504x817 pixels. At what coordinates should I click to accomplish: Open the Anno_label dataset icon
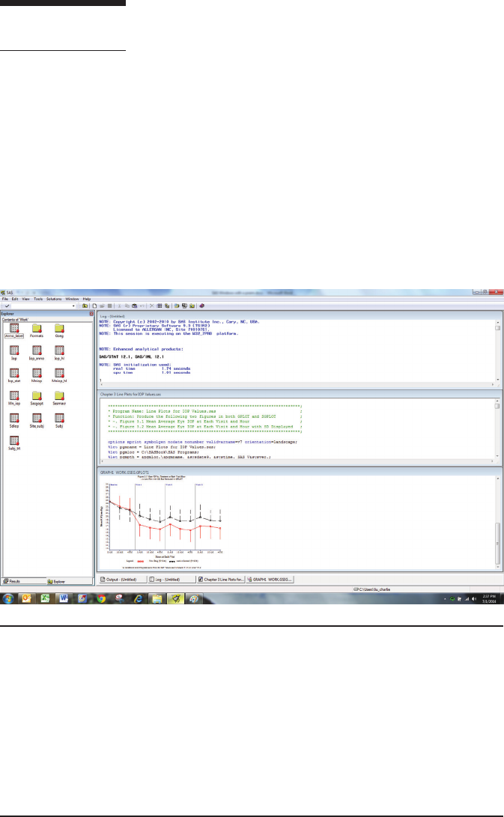coord(14,327)
